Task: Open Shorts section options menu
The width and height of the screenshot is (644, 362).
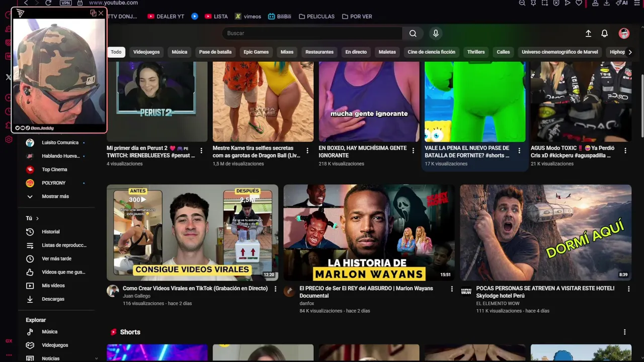Action: pyautogui.click(x=625, y=332)
